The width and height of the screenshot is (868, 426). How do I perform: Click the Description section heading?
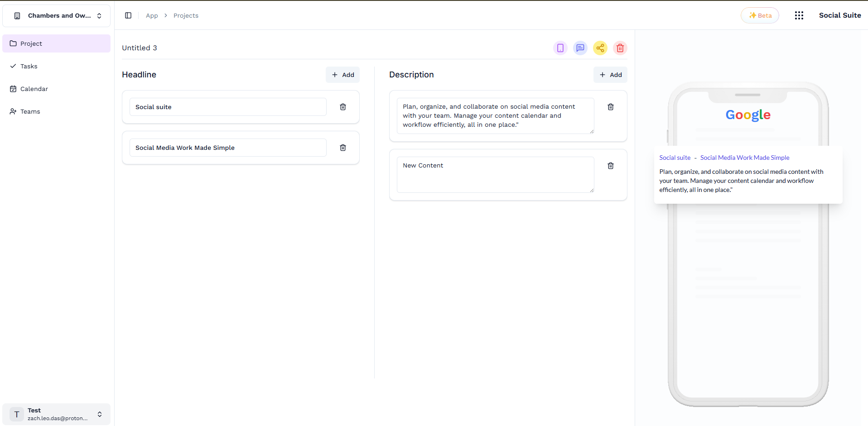411,75
